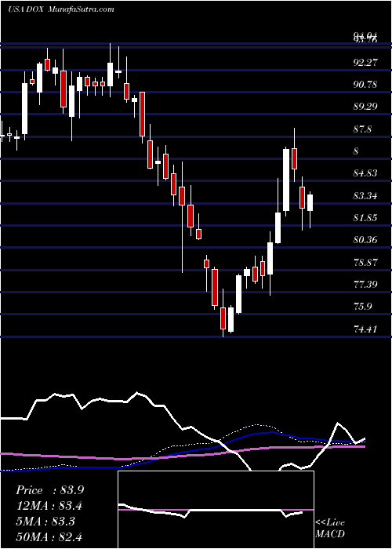
Task: Select the 74.41 price axis label
Action: tap(365, 329)
